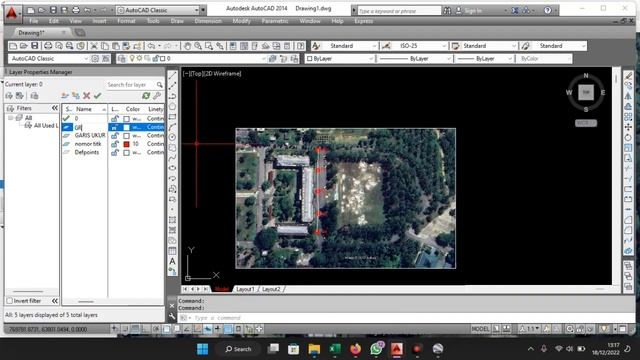Collapse the All filter tree node
This screenshot has height=360, width=640.
[11, 118]
